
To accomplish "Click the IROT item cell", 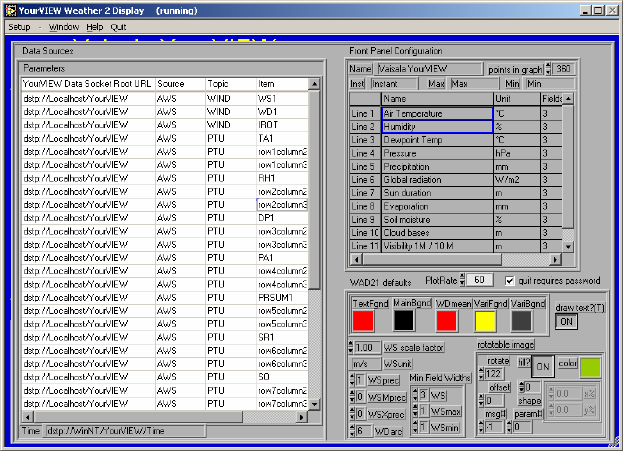I will click(x=282, y=125).
